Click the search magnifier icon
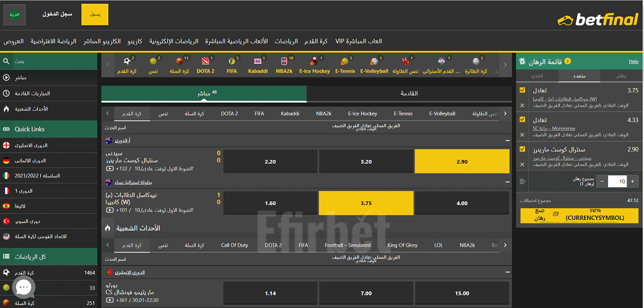Viewport: 644px width, 308px height. tap(6, 61)
